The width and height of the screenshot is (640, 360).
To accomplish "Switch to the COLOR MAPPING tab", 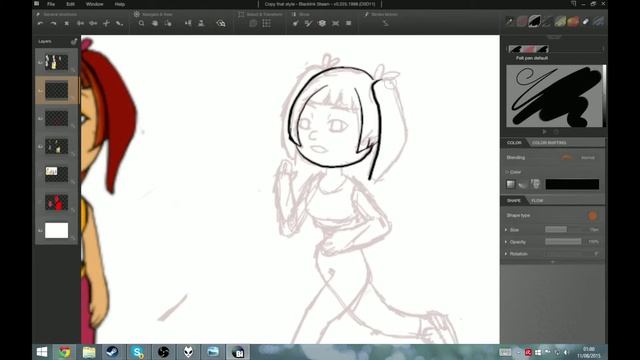I will click(549, 143).
